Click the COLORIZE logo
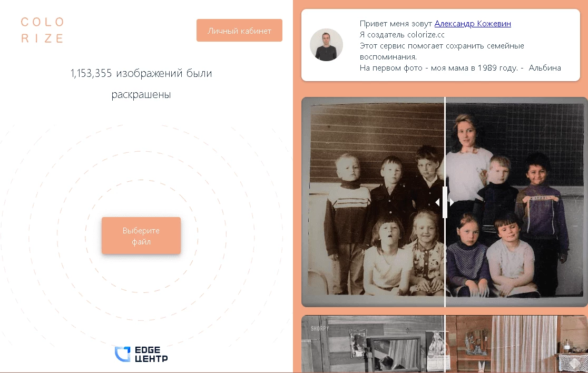This screenshot has width=588, height=373. tap(42, 30)
